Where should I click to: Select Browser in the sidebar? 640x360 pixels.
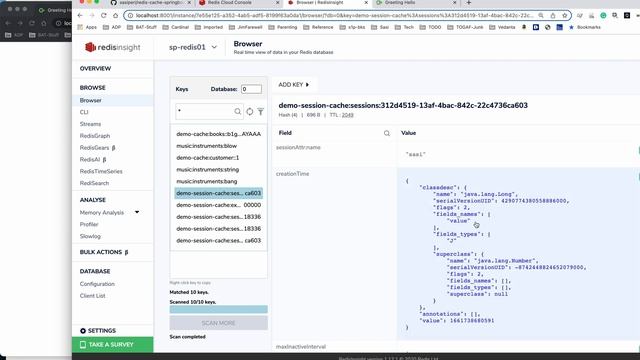click(91, 100)
